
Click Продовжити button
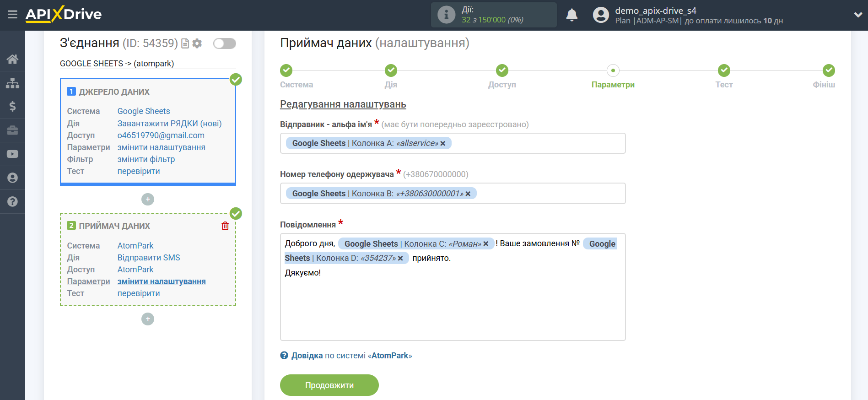(329, 385)
